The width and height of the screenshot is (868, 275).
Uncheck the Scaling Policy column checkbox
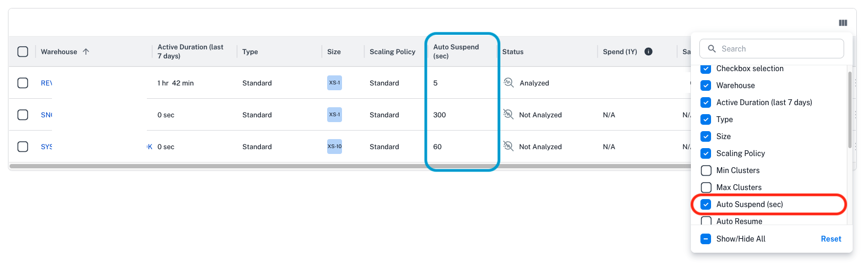pos(706,153)
